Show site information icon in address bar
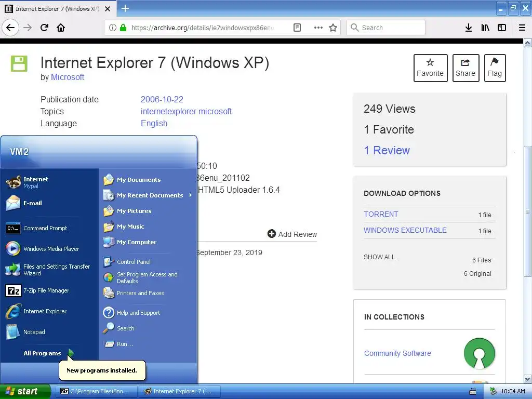Viewport: 532px width, 399px height. [113, 28]
